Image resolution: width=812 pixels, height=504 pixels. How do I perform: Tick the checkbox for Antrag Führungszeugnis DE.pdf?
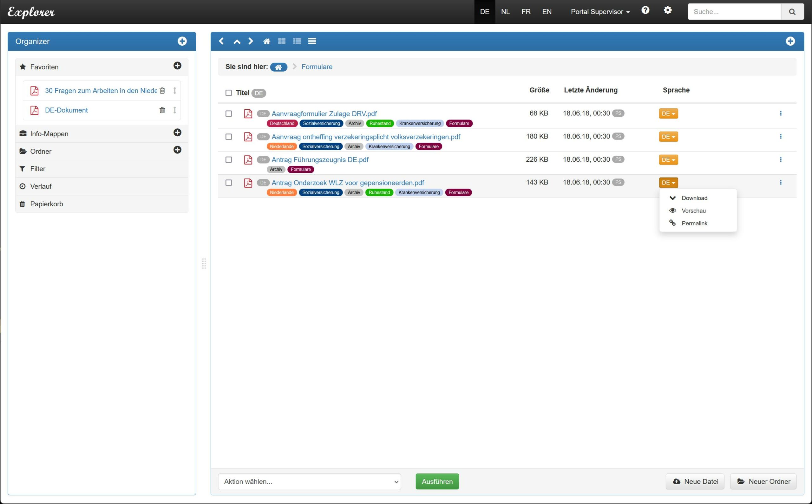228,160
